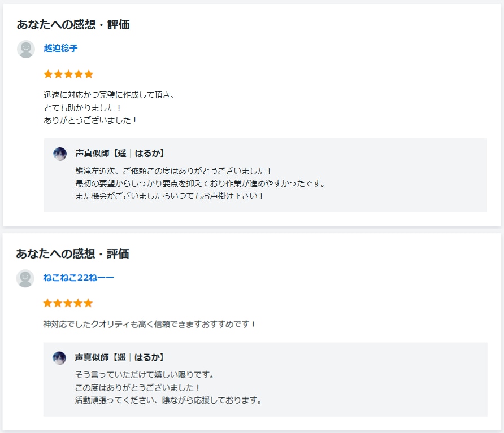Click the third star in ねこねこ22ねーー's rating
Viewport: 504px width, 433px height.
[x=68, y=303]
